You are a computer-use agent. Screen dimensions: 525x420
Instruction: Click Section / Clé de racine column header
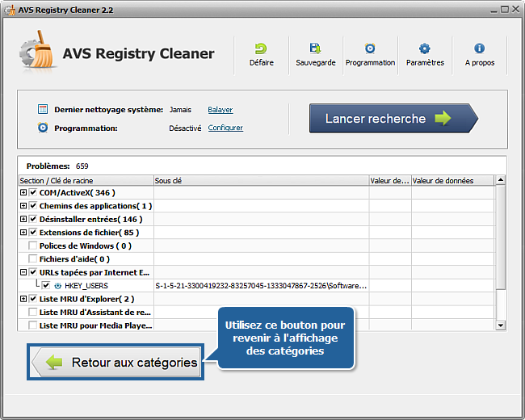86,181
